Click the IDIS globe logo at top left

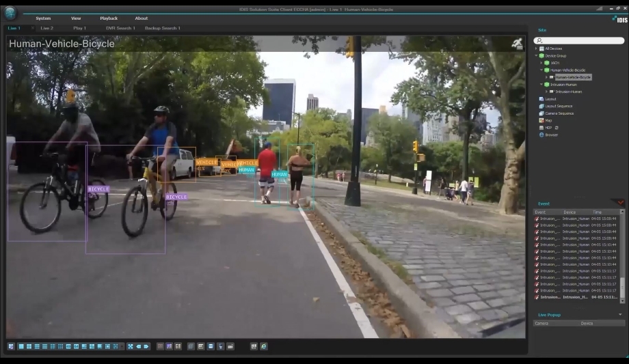point(10,12)
